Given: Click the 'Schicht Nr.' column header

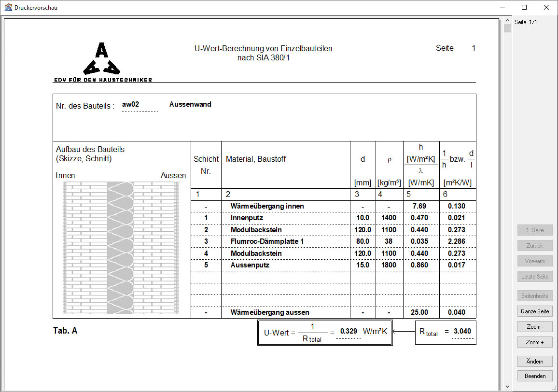Looking at the screenshot, I should click(206, 165).
